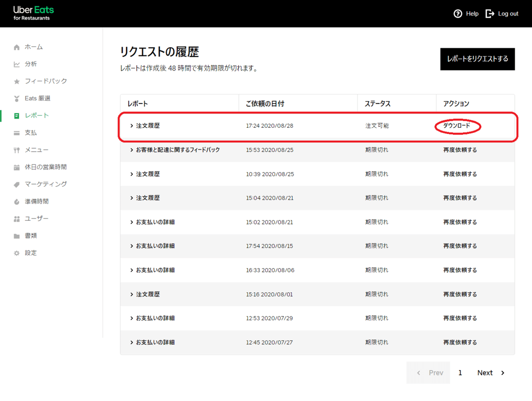532x401 pixels.
Task: Click the フィードバック star icon
Action: [x=17, y=82]
